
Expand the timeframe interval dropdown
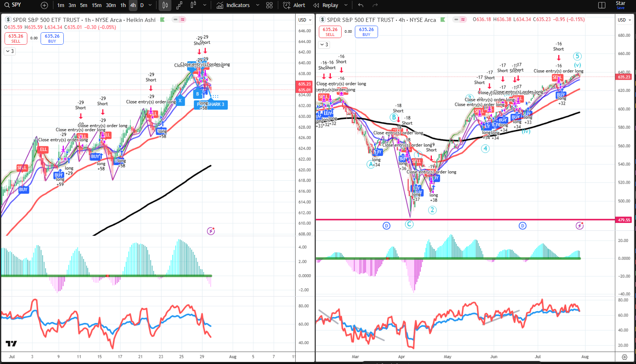(150, 5)
